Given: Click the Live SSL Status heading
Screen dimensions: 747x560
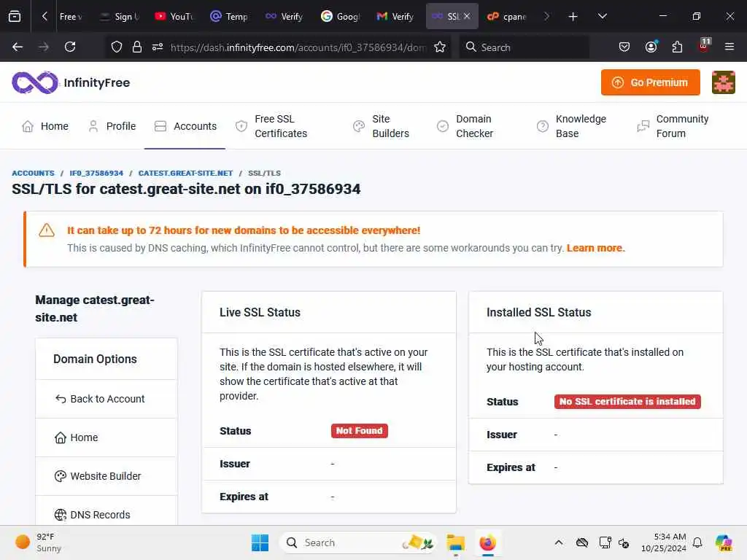Looking at the screenshot, I should [260, 312].
